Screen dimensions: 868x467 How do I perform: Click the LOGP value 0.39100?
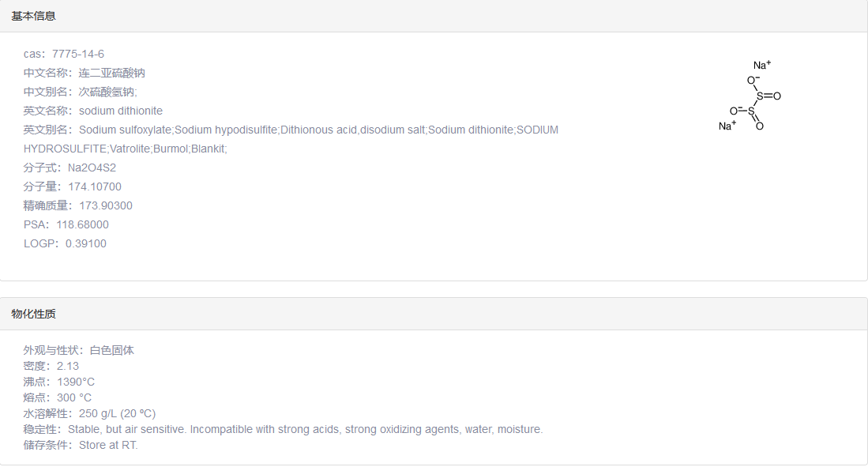click(86, 243)
